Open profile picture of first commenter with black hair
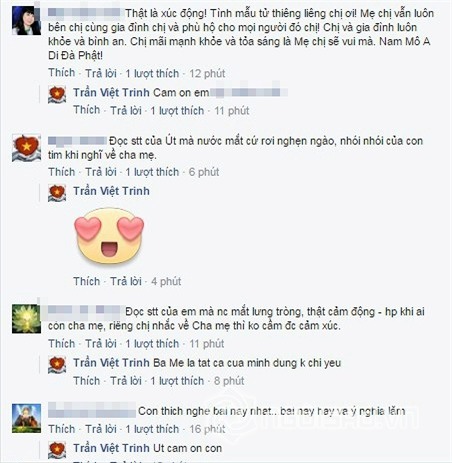The height and width of the screenshot is (463, 452). coord(26,20)
